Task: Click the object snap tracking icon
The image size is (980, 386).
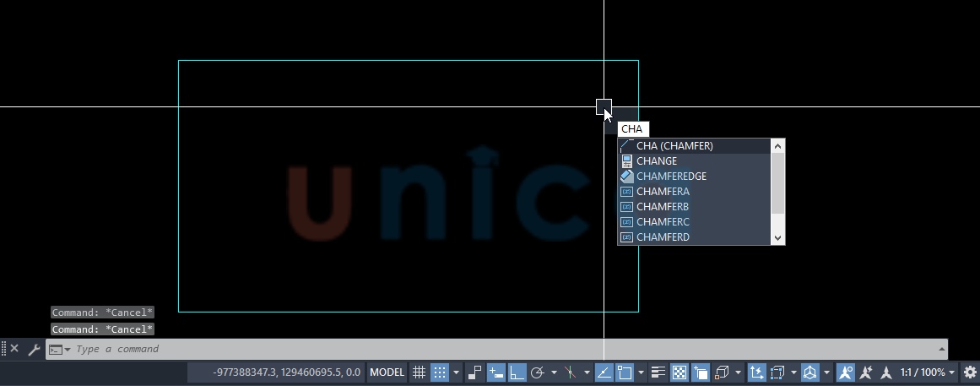Action: pyautogui.click(x=604, y=372)
